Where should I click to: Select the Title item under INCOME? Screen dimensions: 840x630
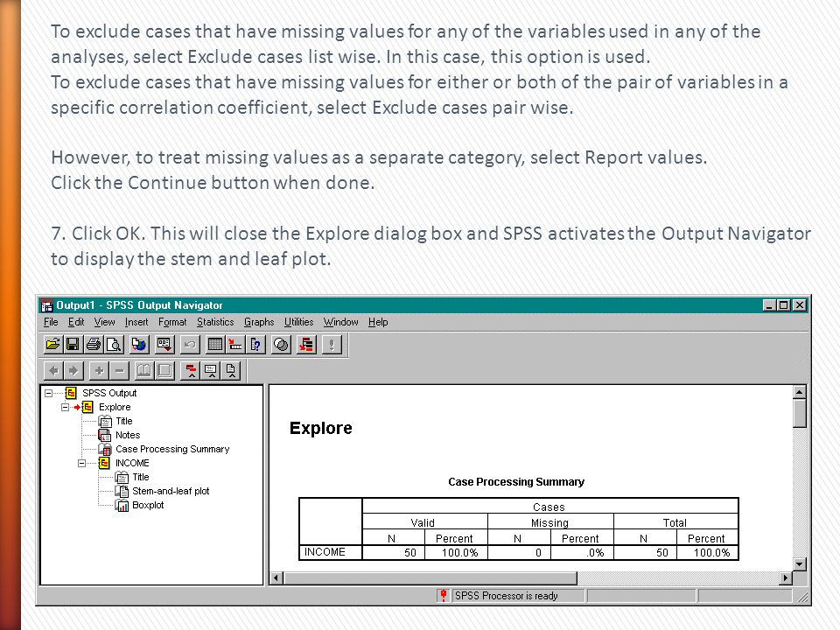tap(140, 477)
